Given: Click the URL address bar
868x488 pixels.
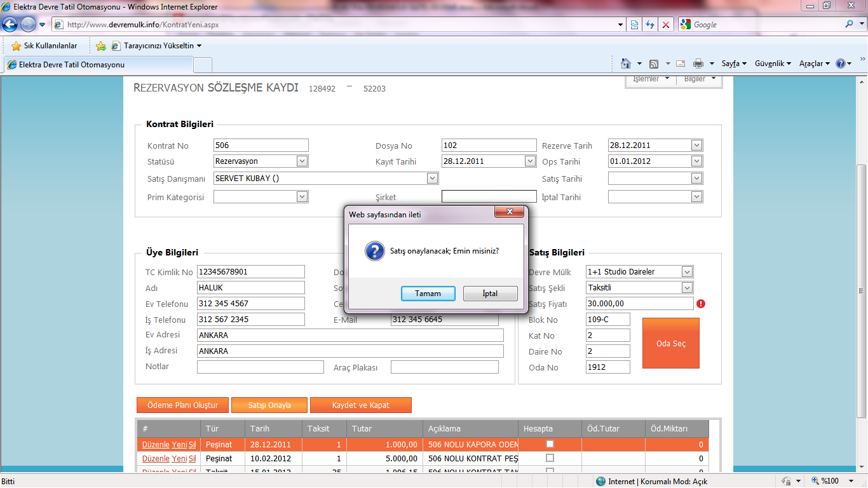Looking at the screenshot, I should tap(340, 24).
